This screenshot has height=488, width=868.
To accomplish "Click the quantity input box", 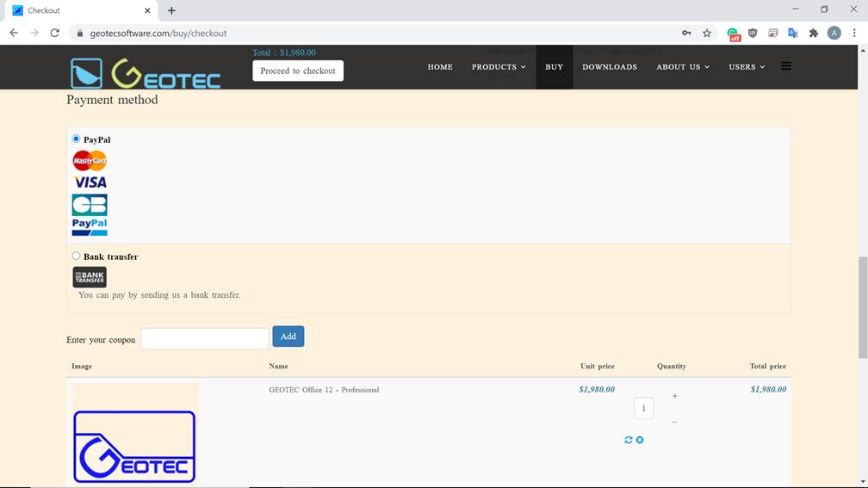I will 643,408.
